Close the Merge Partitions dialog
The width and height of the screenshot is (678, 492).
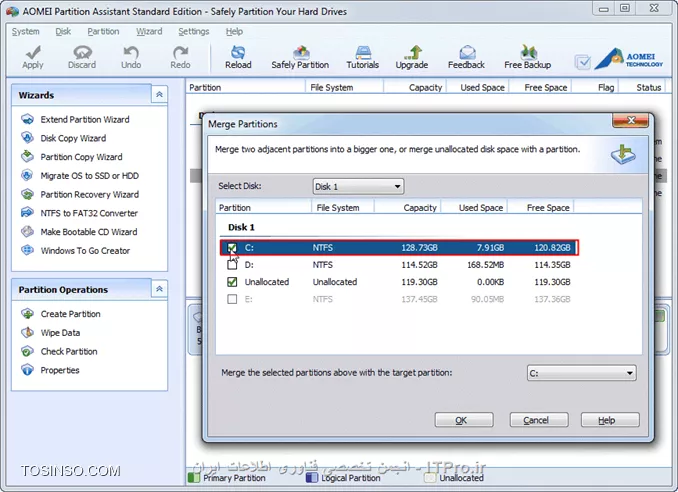tap(630, 120)
